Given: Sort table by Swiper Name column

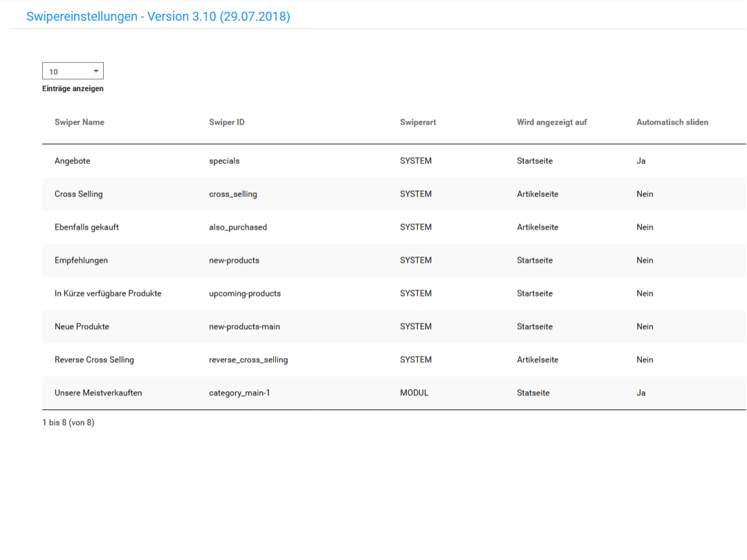Looking at the screenshot, I should 80,122.
